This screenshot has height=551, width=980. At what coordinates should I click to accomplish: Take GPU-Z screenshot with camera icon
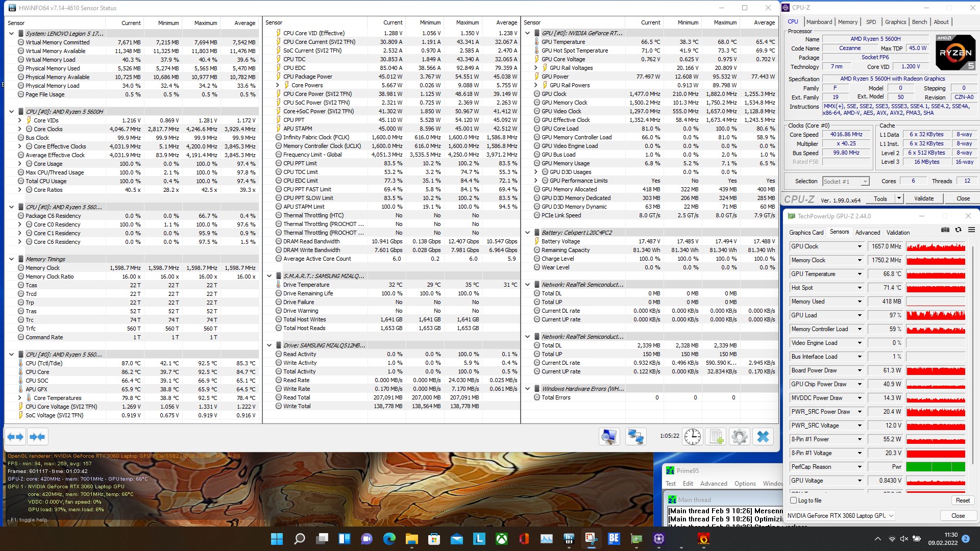(945, 230)
